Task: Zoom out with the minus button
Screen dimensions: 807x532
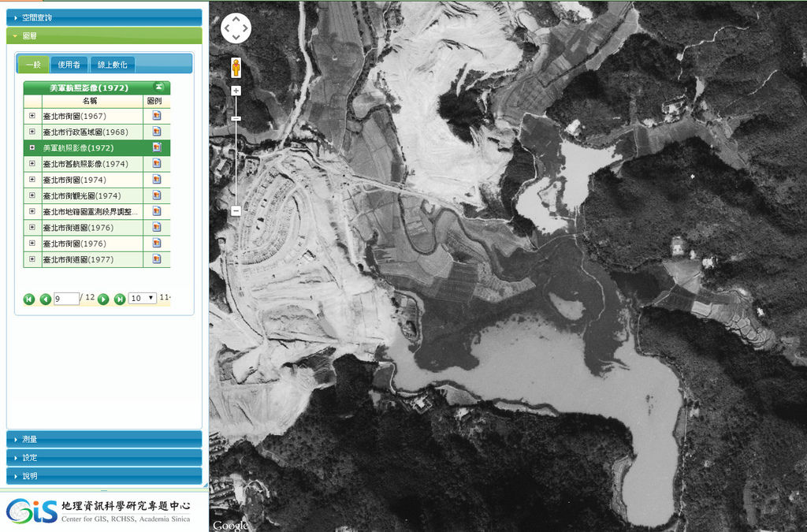Action: (x=236, y=211)
